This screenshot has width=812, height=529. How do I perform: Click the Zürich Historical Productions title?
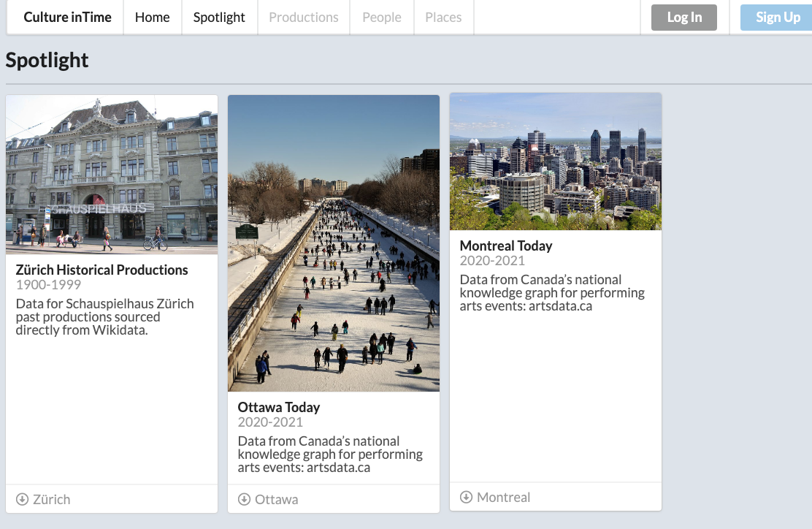click(102, 270)
